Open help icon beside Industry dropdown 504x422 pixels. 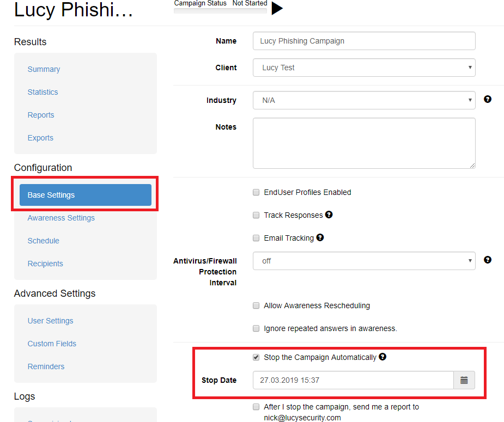(x=487, y=99)
